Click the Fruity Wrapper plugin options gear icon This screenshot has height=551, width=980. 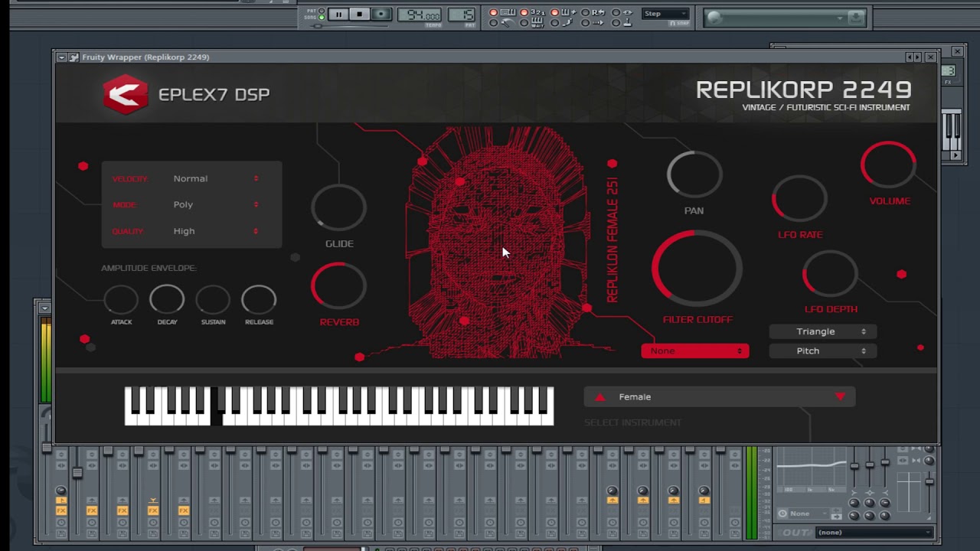click(x=73, y=57)
